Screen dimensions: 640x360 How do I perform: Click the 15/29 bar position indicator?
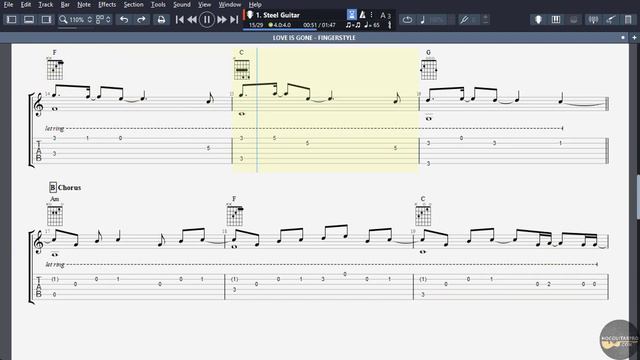tap(256, 25)
